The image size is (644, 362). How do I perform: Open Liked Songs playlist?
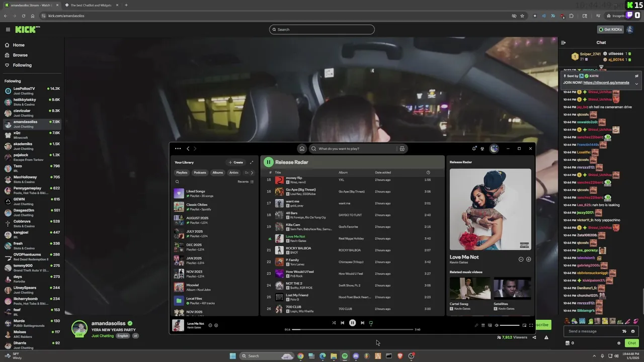215,193
